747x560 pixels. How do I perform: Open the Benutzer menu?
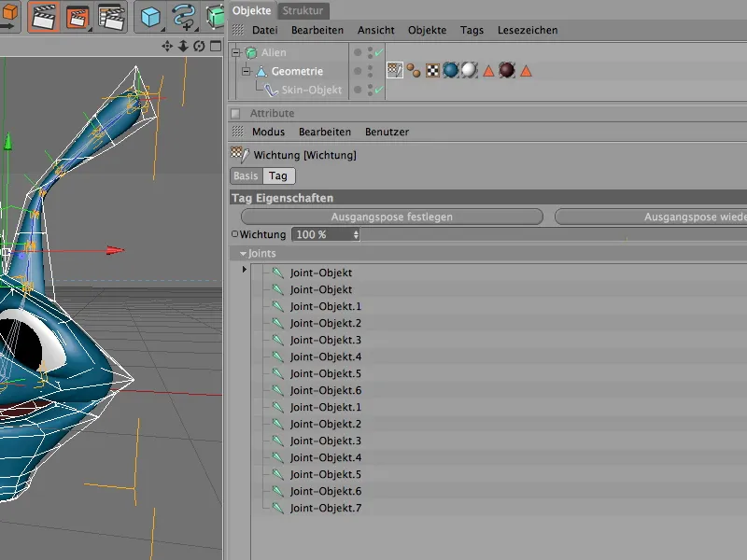tap(387, 132)
